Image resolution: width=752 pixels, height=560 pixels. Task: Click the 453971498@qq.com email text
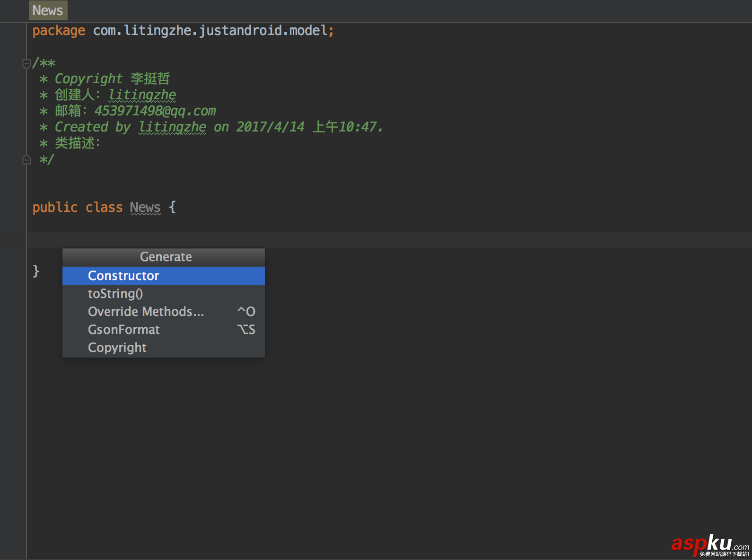coord(155,111)
